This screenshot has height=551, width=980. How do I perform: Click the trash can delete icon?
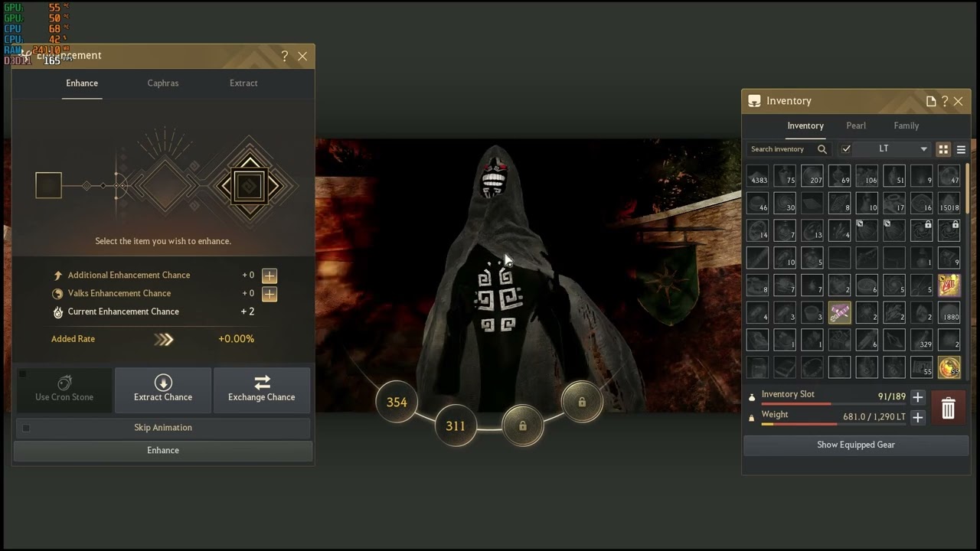point(948,408)
